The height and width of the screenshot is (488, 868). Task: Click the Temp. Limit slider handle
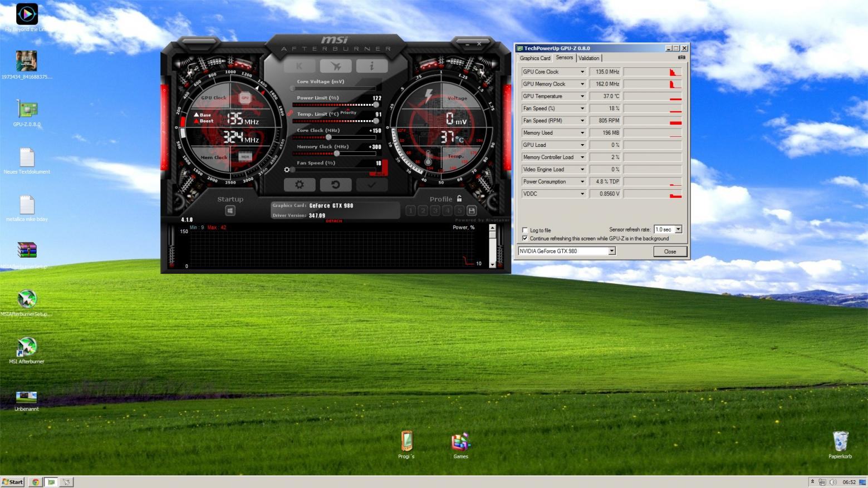pos(376,121)
